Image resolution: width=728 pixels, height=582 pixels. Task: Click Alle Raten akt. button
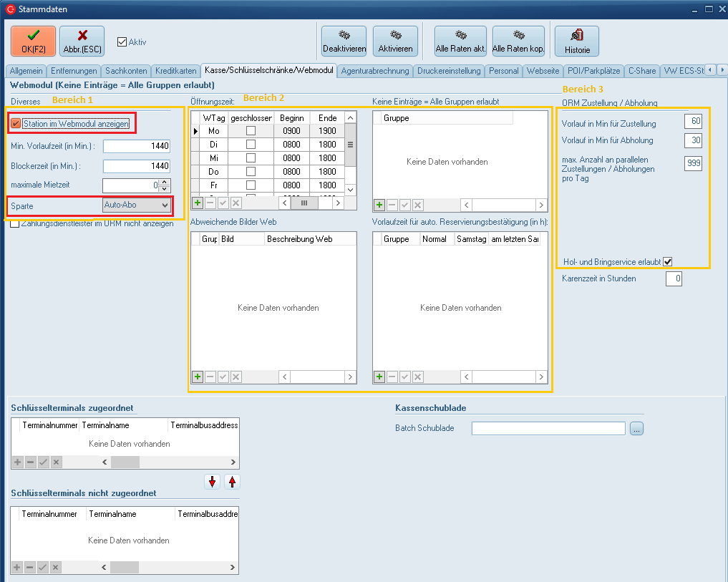coord(460,41)
